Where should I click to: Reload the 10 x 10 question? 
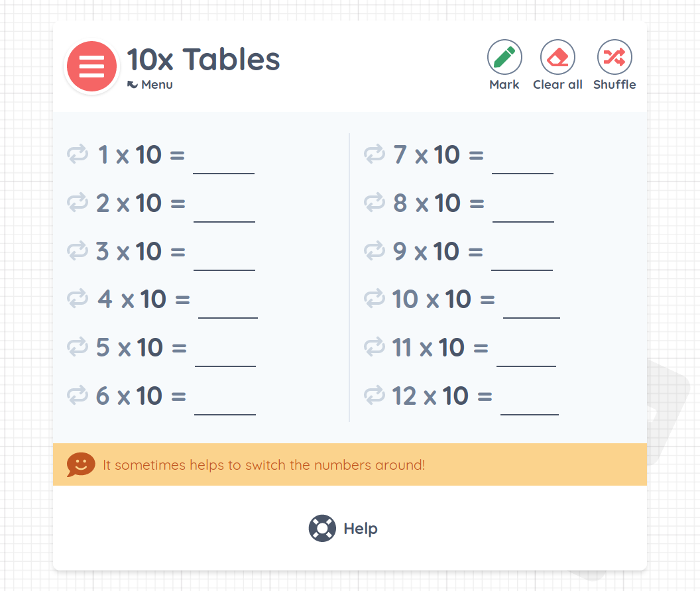[x=375, y=299]
